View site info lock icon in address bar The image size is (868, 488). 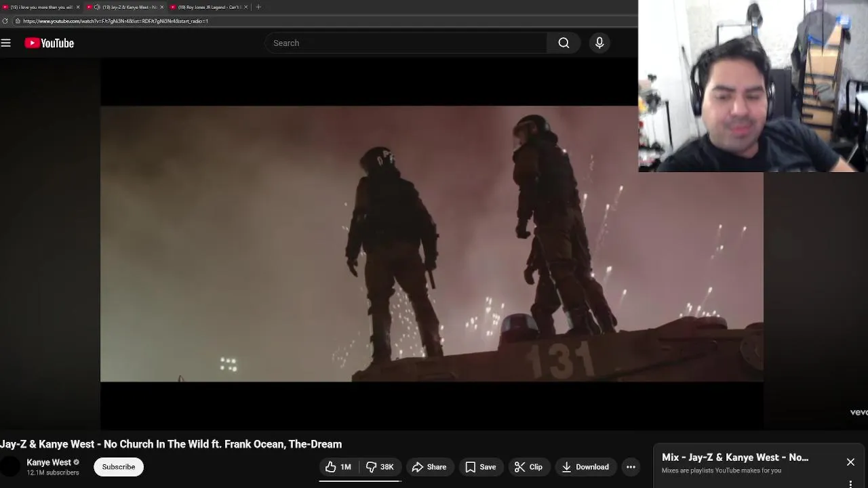(x=17, y=21)
